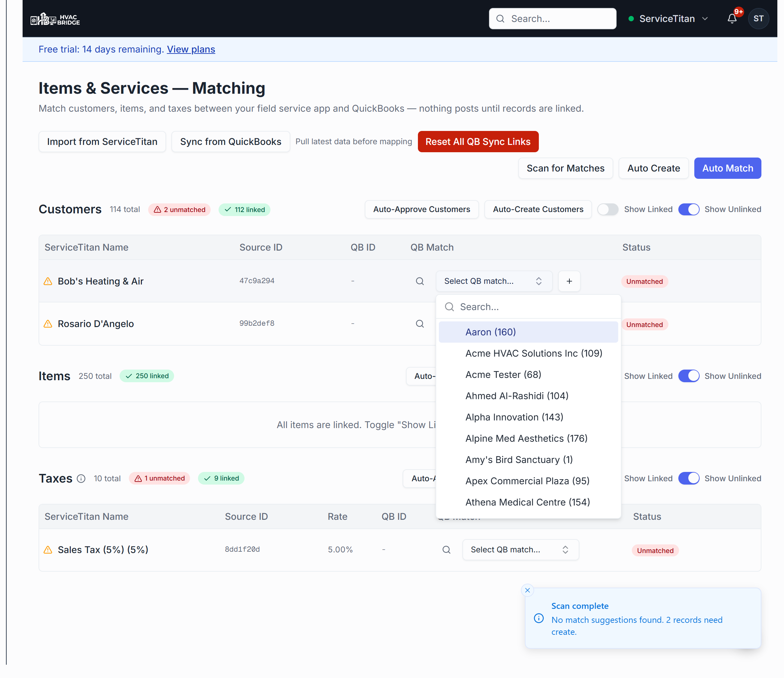Focus the dropdown Search field
This screenshot has height=678, width=784.
528,307
